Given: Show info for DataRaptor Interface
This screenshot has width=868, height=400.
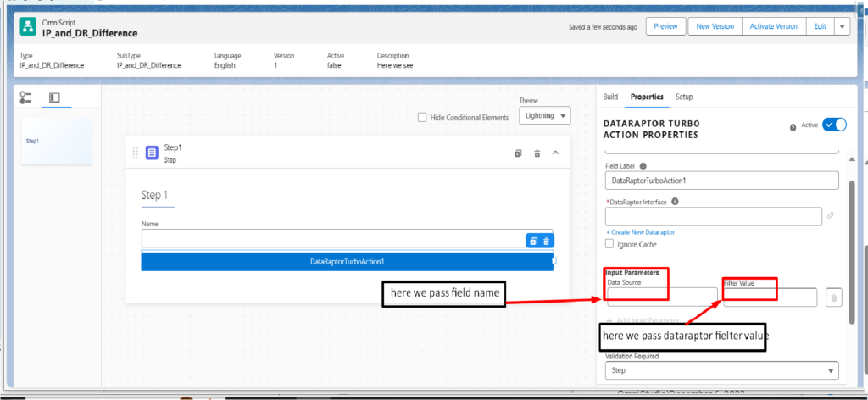Looking at the screenshot, I should point(675,202).
